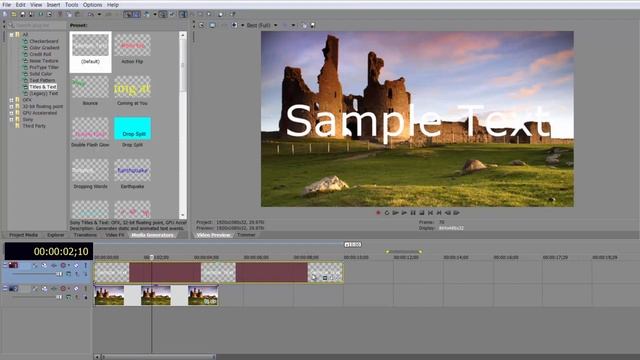Open the Insert menu
Viewport: 640px width, 360px height.
click(x=53, y=5)
